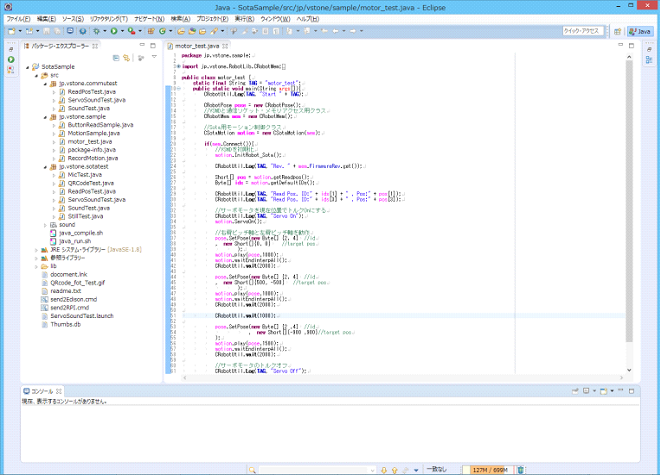This screenshot has height=475, width=660.
Task: Click the New file toolbar icon
Action: (x=11, y=31)
